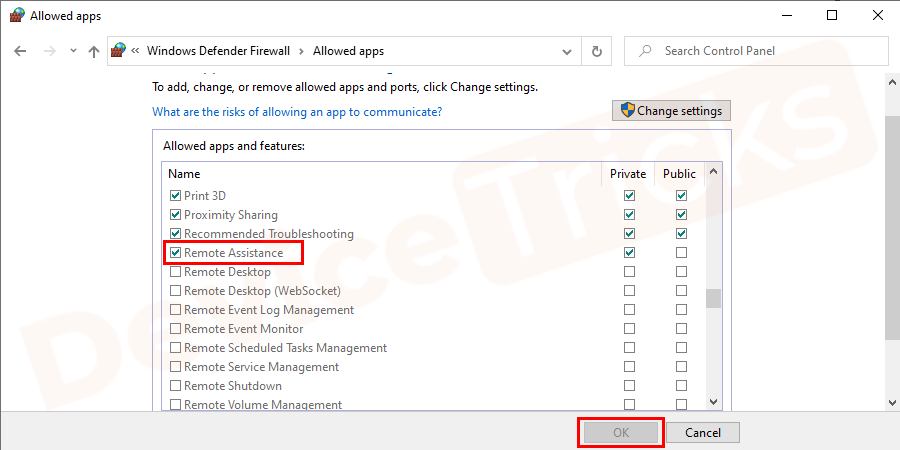The image size is (900, 450).
Task: Open the double-chevron breadcrumb overflow
Action: click(135, 51)
